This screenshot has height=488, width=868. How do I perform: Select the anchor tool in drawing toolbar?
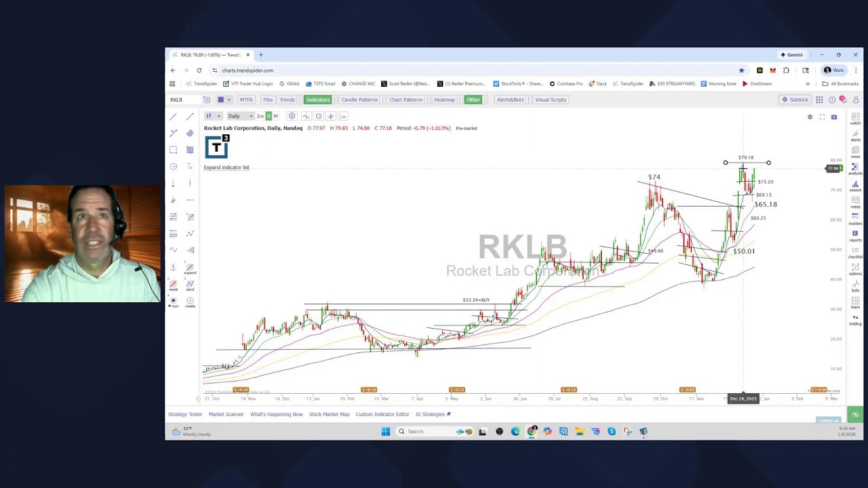point(173,267)
